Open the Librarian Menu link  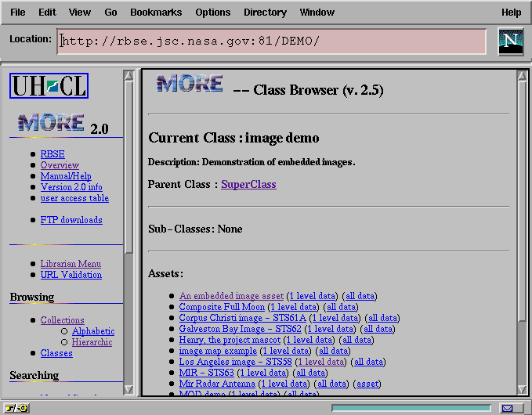point(71,264)
